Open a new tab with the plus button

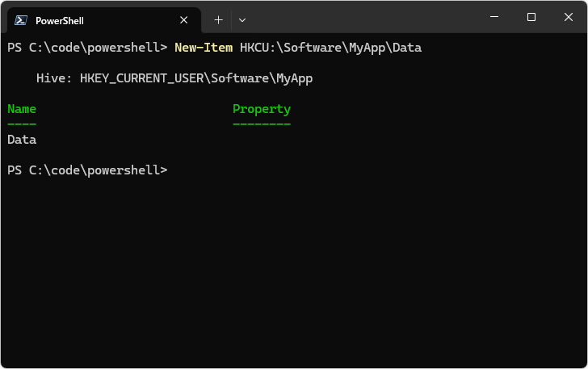point(218,20)
